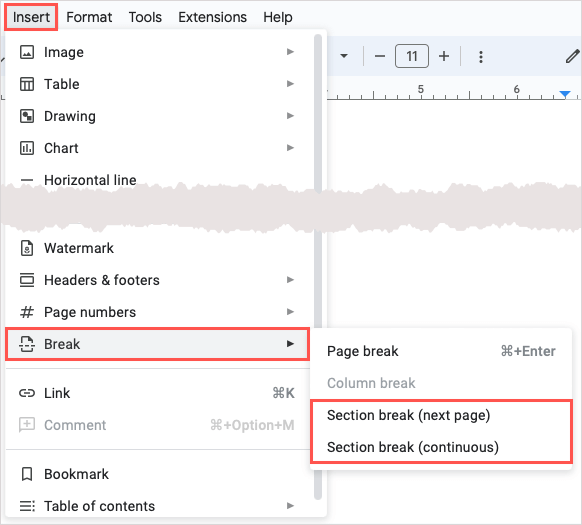
Task: Expand the Headers & footers submenu arrow
Action: pos(290,280)
